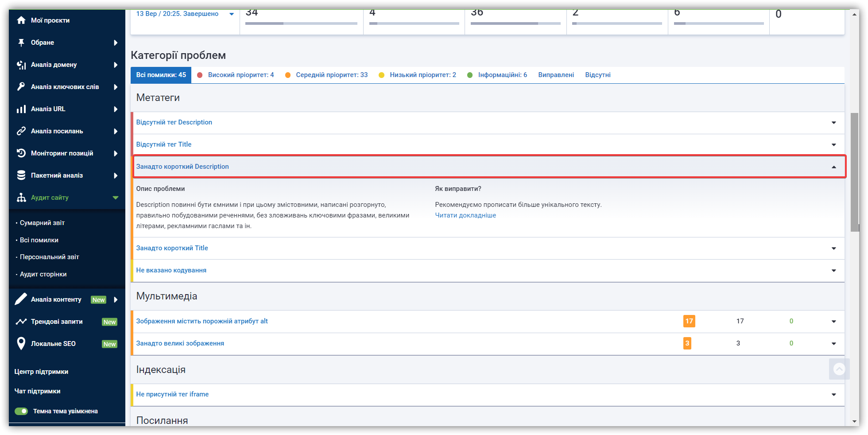The width and height of the screenshot is (868, 435).
Task: Expand the Відсутній тег Description row arrow
Action: pyautogui.click(x=834, y=123)
